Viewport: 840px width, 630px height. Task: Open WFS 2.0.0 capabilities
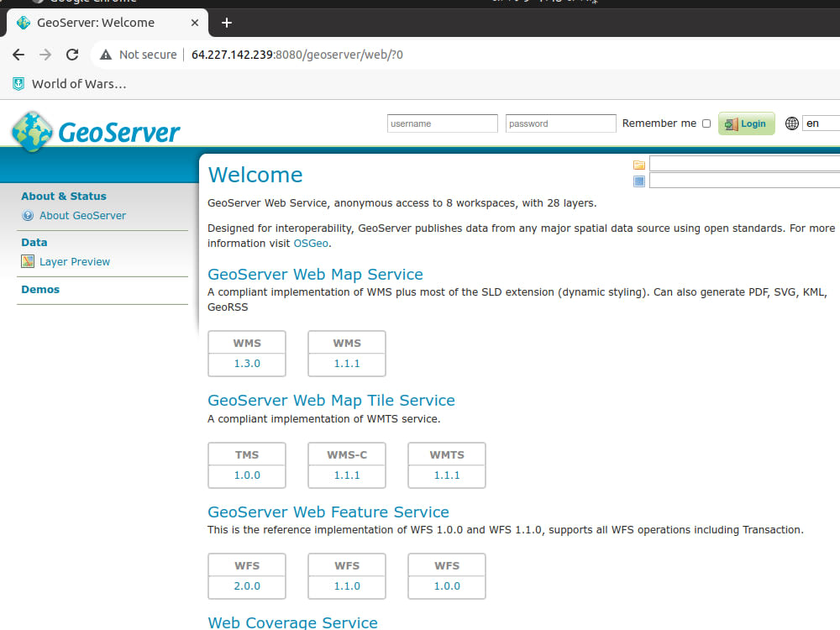pyautogui.click(x=247, y=586)
